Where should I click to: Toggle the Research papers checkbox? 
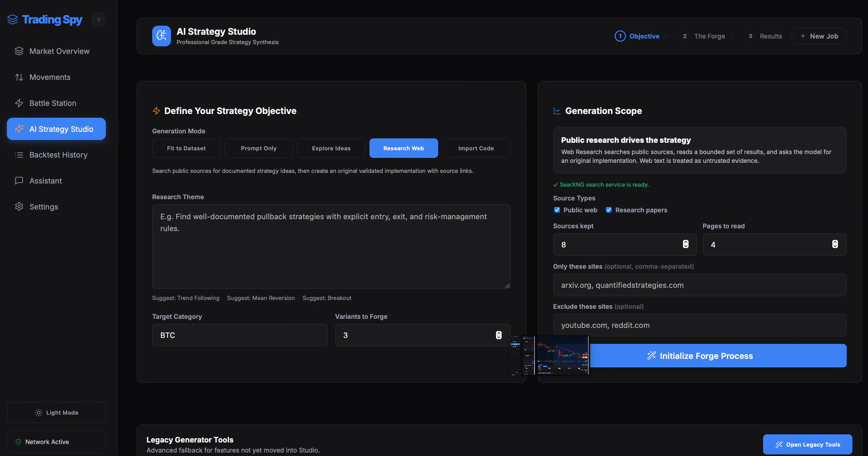pos(609,210)
